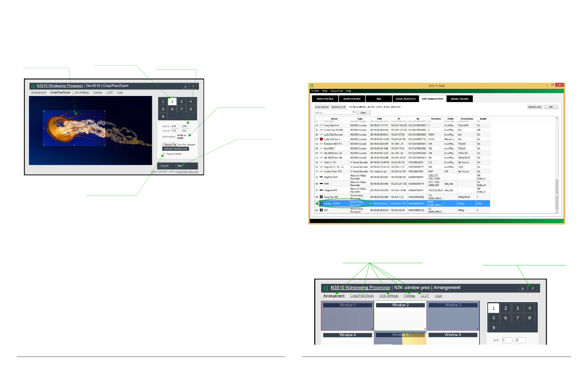Click user account icon in Arrangement header
588x380 pixels.
point(522,288)
